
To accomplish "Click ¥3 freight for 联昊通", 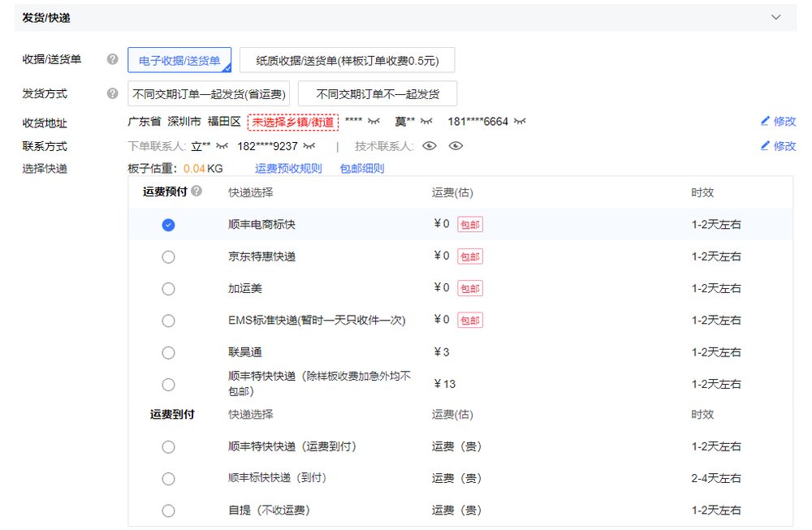I will 441,352.
